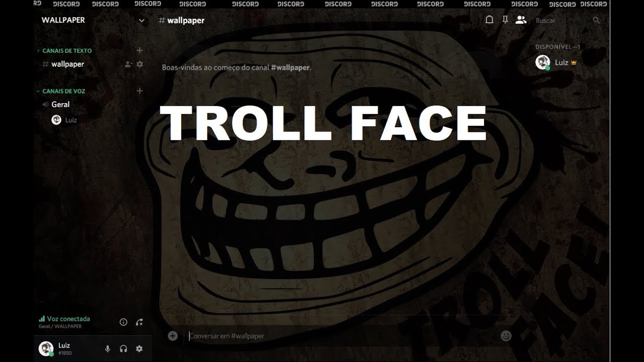Add a new voice channel plus icon
This screenshot has height=362, width=644.
click(140, 91)
